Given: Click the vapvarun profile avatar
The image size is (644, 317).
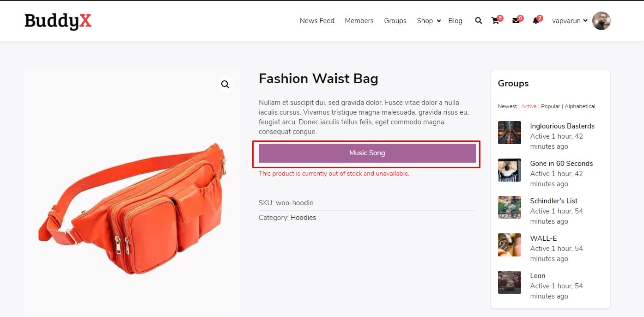Looking at the screenshot, I should coord(601,21).
